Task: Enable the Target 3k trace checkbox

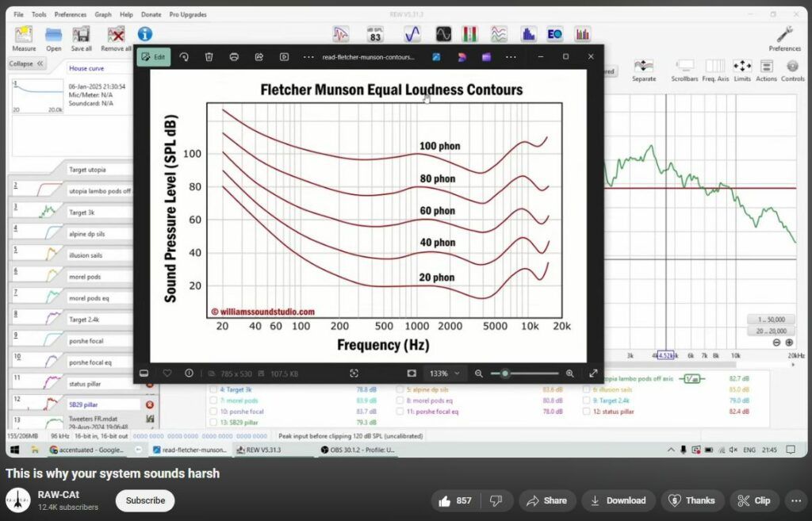Action: 213,390
